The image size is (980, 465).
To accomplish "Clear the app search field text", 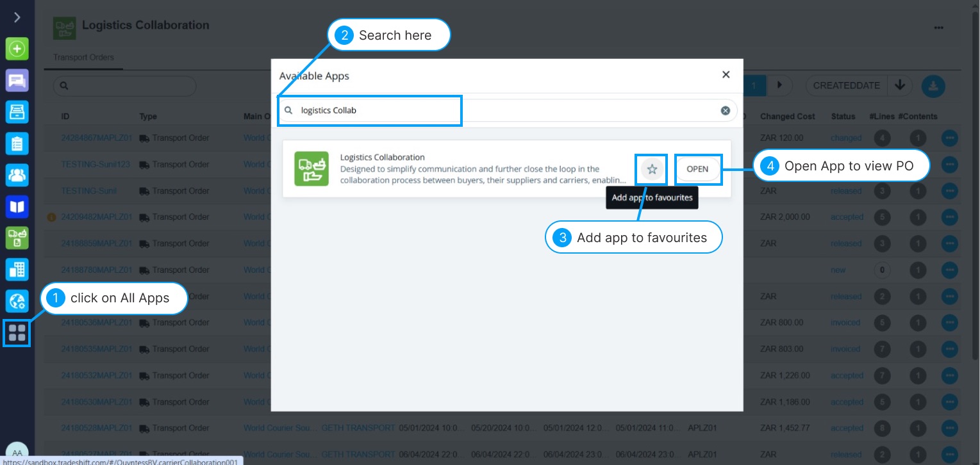I will (725, 110).
